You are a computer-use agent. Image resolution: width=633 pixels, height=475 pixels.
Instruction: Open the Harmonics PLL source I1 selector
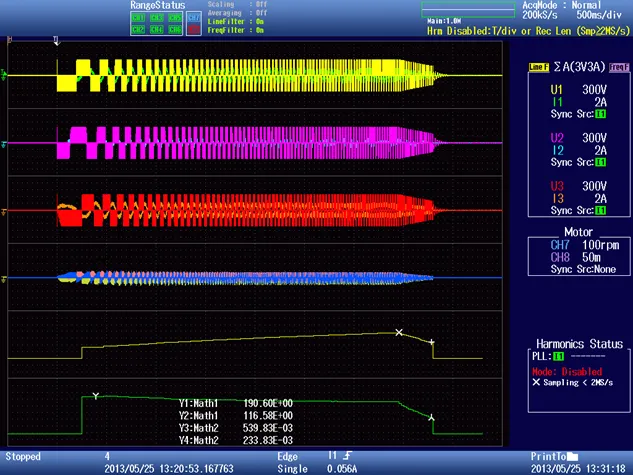point(558,356)
